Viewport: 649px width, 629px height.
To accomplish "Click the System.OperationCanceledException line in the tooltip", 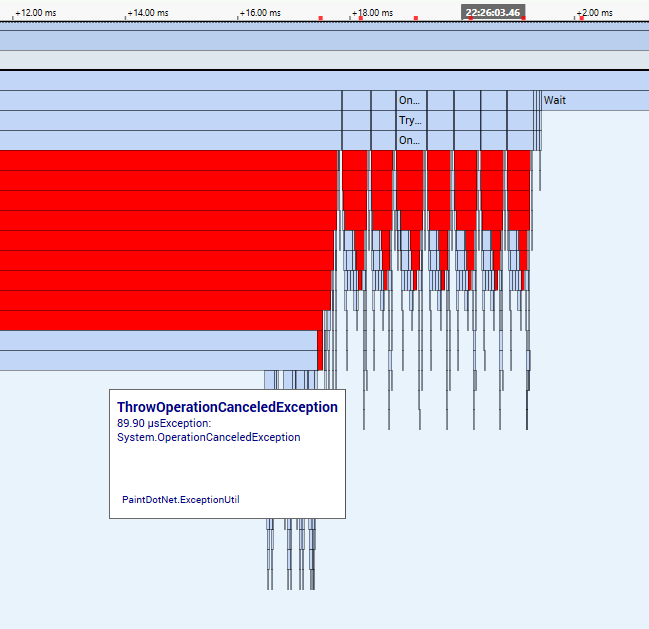I will 209,437.
